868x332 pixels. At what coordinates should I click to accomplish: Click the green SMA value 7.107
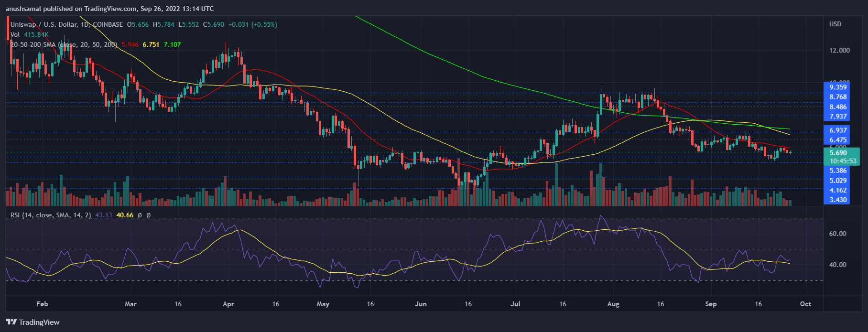(172, 44)
